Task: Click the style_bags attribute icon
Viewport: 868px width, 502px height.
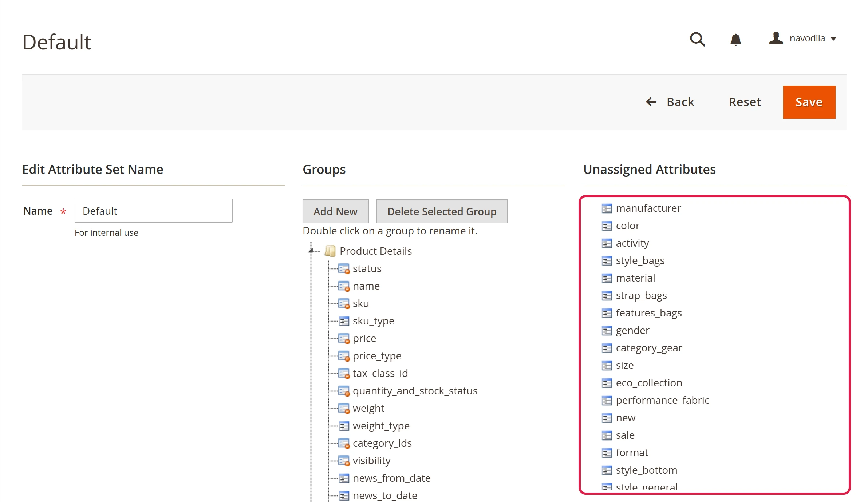Action: [607, 261]
